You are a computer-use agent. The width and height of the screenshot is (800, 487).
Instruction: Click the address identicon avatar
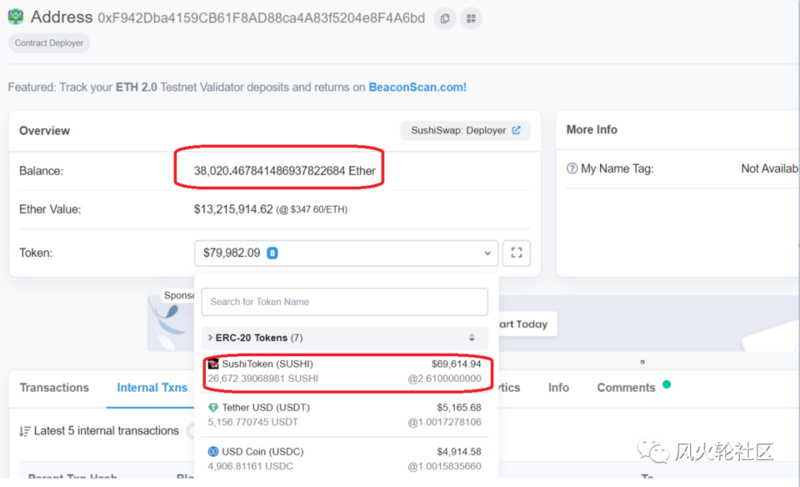pyautogui.click(x=17, y=17)
